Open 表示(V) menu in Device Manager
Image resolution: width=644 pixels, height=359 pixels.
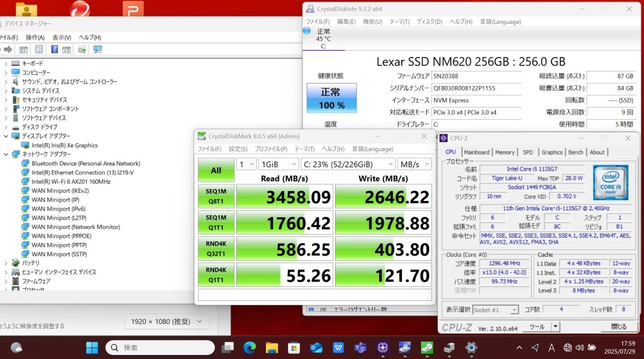coord(62,37)
